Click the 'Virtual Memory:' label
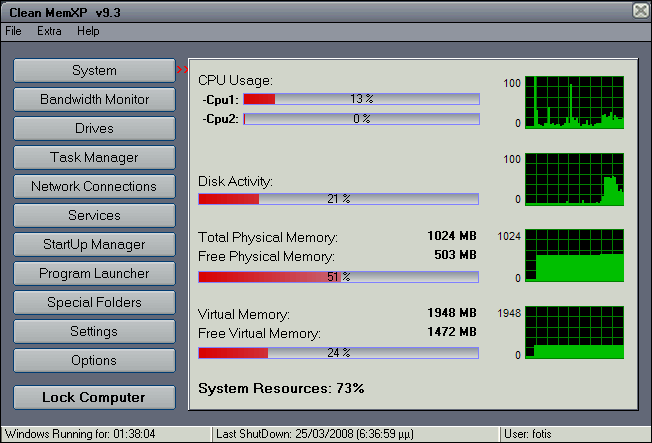The width and height of the screenshot is (652, 443). click(244, 314)
